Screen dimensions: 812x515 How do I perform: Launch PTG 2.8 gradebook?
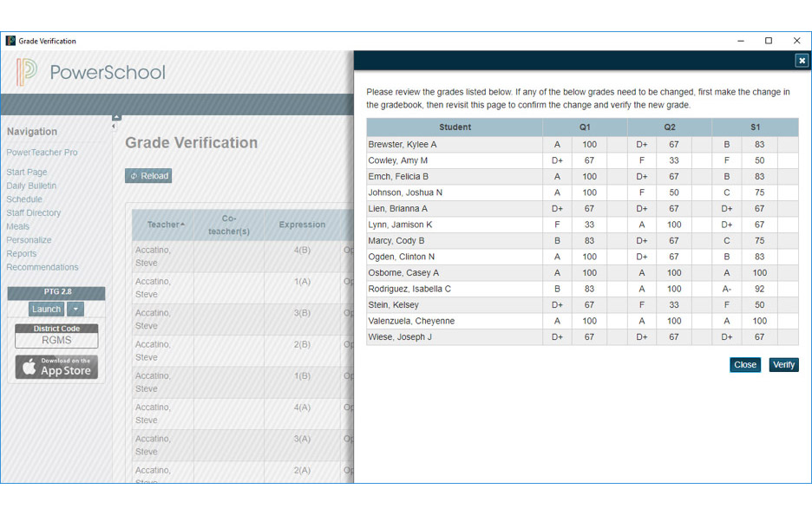[x=46, y=310]
